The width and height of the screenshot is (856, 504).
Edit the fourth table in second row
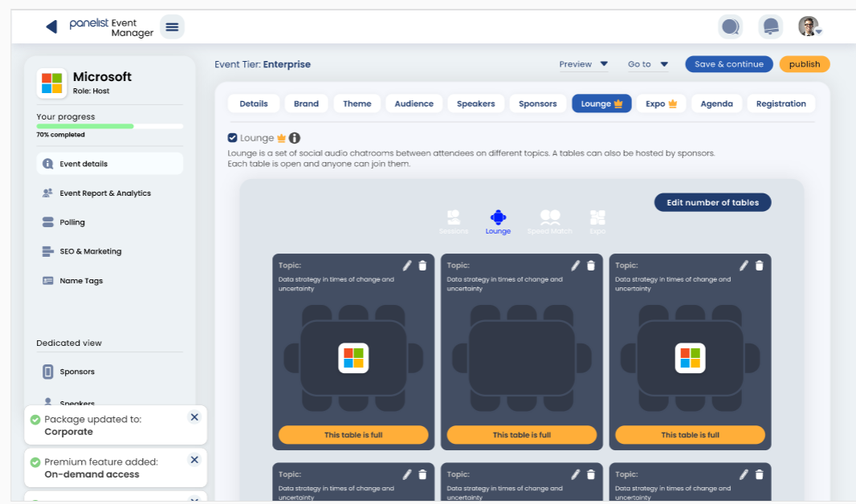pyautogui.click(x=406, y=474)
